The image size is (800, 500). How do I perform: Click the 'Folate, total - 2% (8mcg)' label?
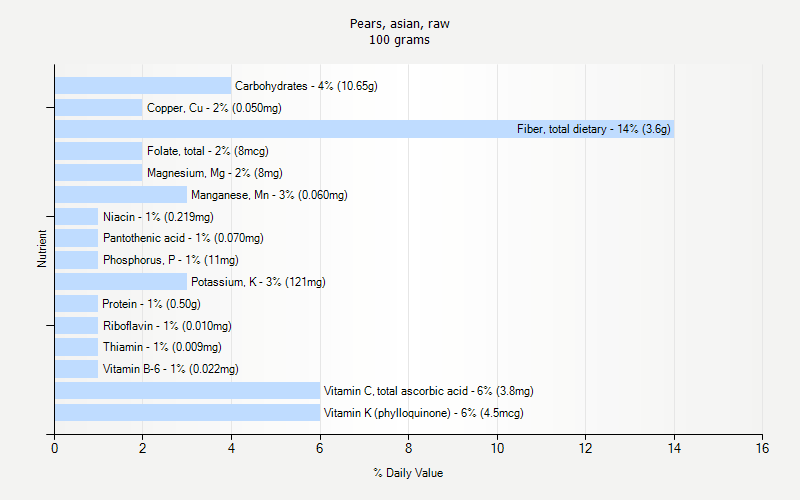tap(208, 151)
